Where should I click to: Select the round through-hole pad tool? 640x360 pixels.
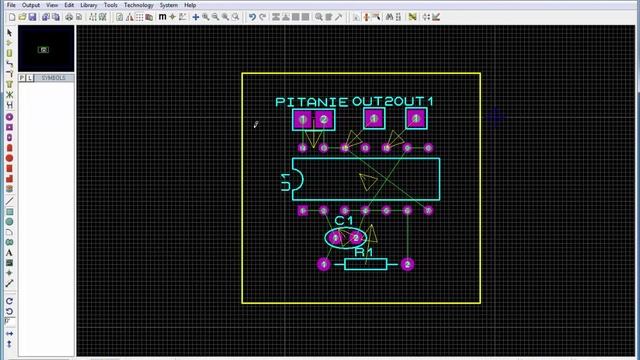pos(9,117)
